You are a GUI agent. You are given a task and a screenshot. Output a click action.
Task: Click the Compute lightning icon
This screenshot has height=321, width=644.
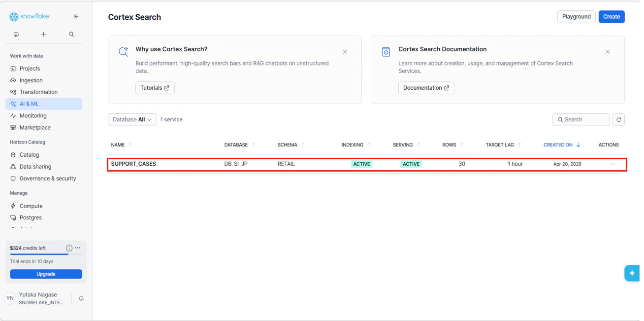point(13,206)
